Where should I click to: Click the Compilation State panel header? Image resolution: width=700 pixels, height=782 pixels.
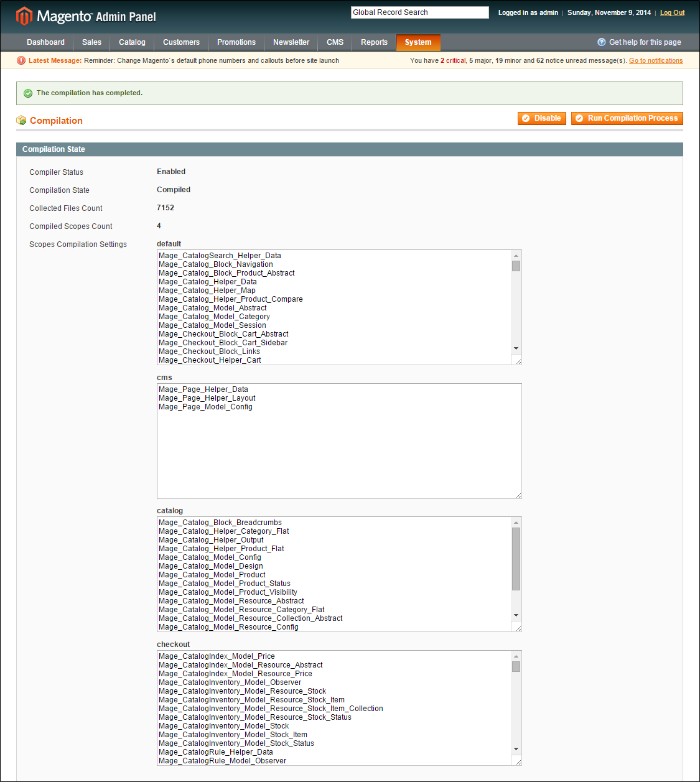[350, 149]
